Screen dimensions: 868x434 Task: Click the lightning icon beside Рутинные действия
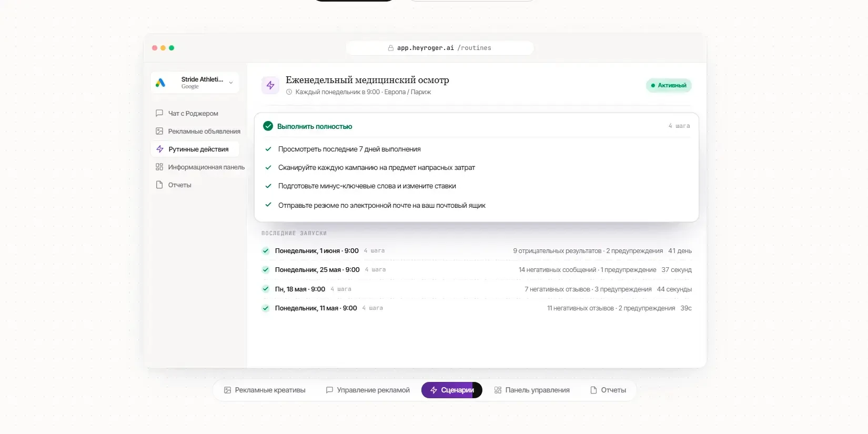point(160,149)
